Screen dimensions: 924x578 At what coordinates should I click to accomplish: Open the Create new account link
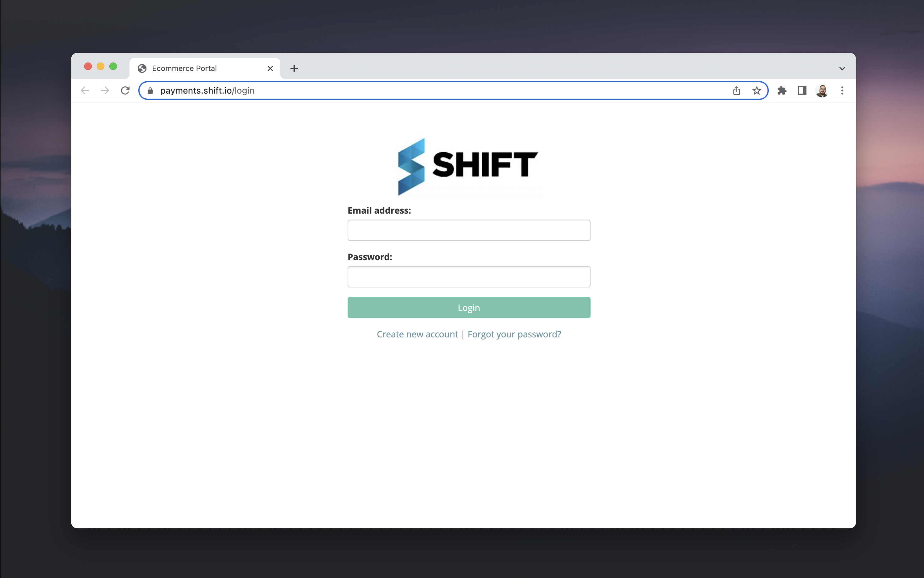point(417,334)
